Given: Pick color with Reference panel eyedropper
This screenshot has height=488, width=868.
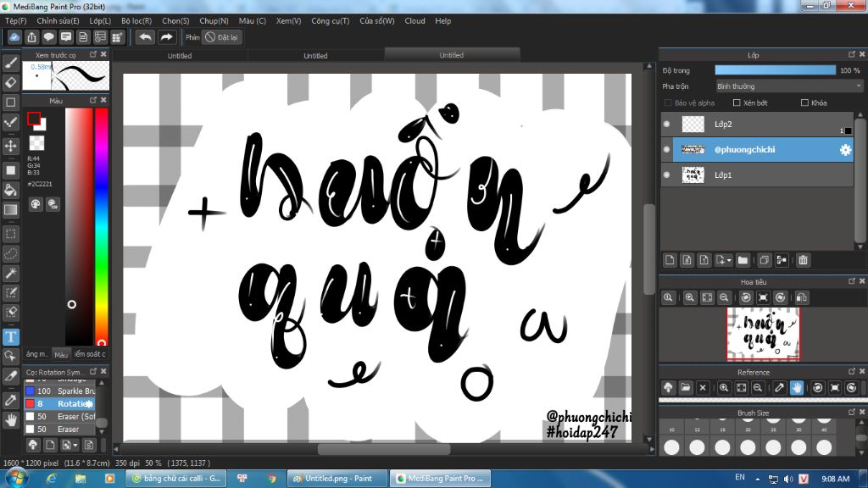Looking at the screenshot, I should coord(780,388).
